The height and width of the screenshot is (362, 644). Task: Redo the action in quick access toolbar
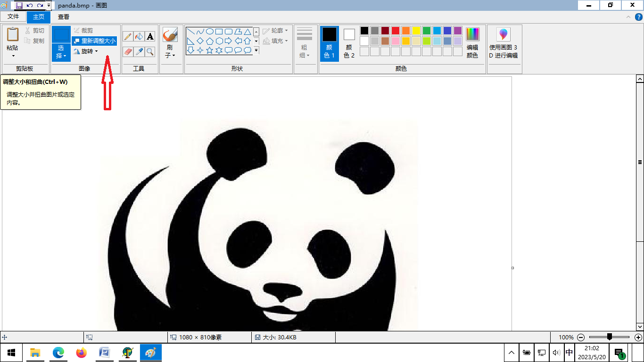[40, 5]
